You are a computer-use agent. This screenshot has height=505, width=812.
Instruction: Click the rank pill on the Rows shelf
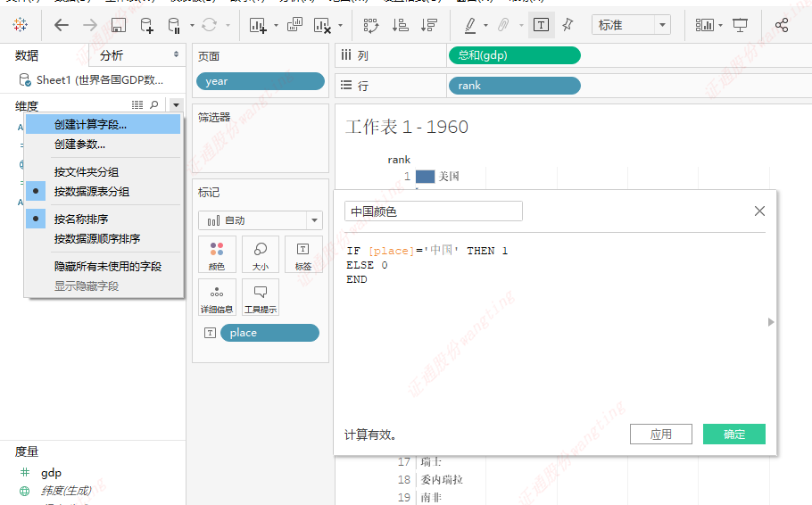click(x=514, y=86)
